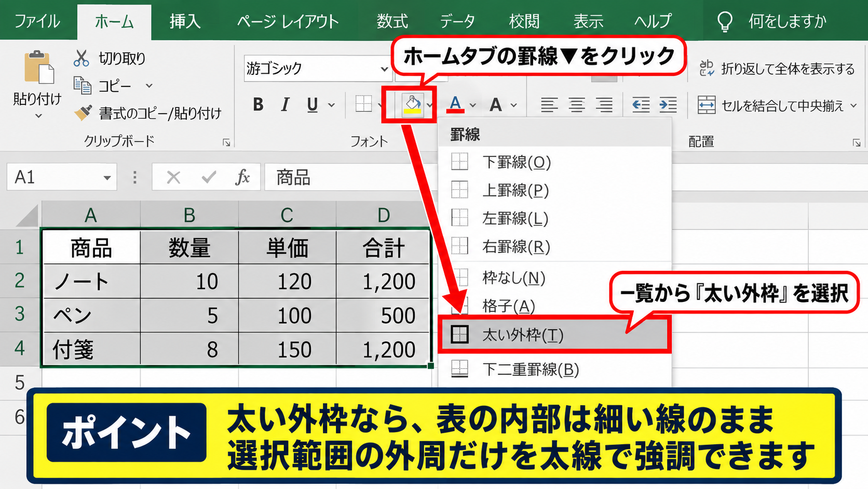Open the fill color dropdown arrow

(430, 105)
